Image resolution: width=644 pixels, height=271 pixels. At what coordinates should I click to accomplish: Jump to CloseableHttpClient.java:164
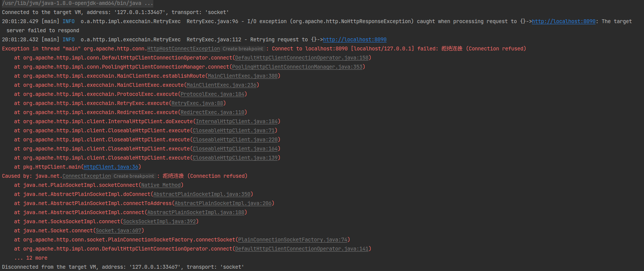point(235,149)
